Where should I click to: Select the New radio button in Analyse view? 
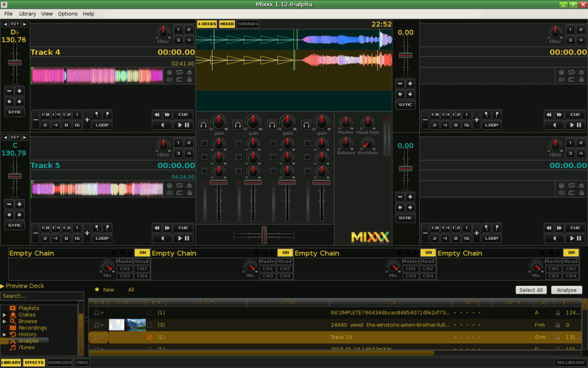coord(97,290)
